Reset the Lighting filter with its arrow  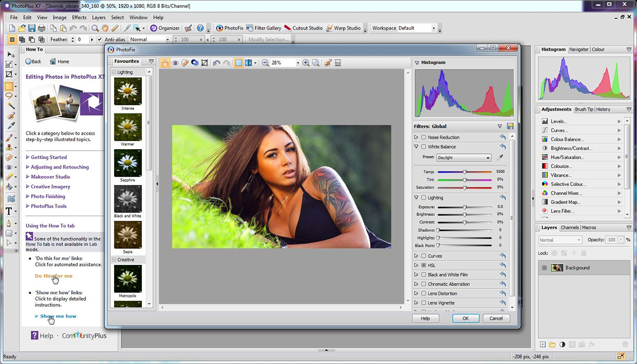(x=503, y=197)
